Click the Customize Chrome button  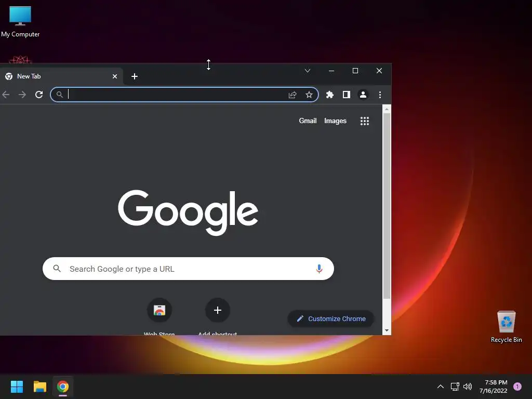pos(331,318)
